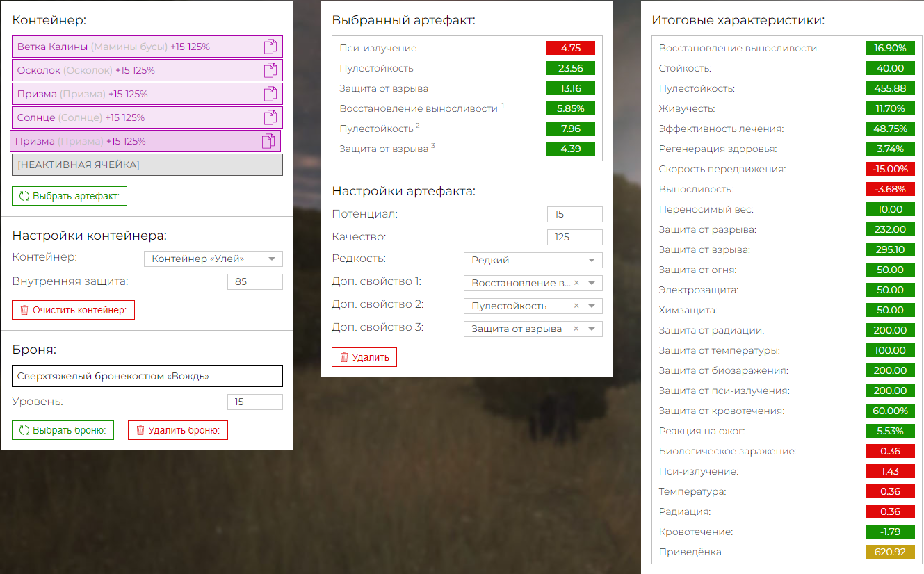Image resolution: width=924 pixels, height=574 pixels.
Task: Click the copy icon on the first Призма row
Action: click(x=270, y=94)
